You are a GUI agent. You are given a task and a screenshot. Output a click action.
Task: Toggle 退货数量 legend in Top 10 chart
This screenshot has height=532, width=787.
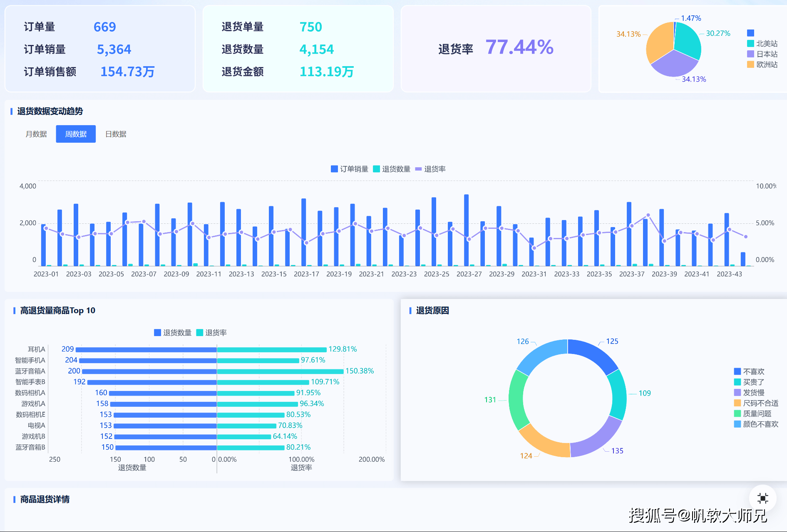click(173, 333)
